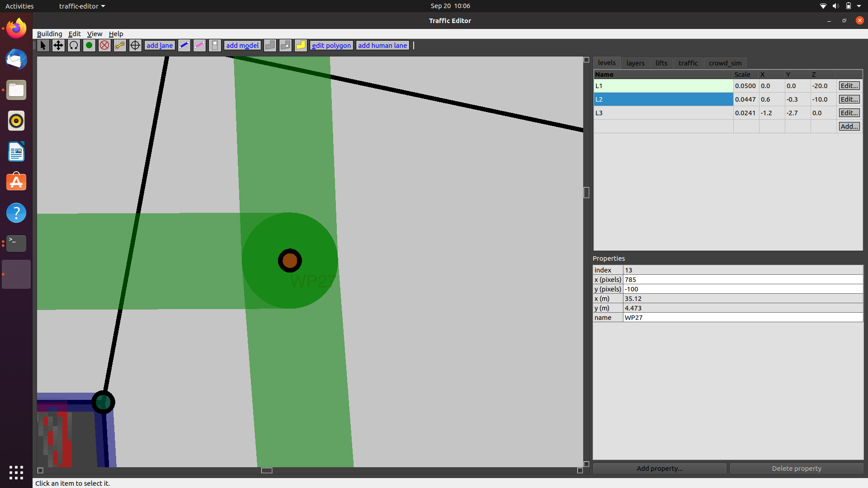Image resolution: width=868 pixels, height=488 pixels.
Task: Select the add measurement tool
Action: (x=120, y=45)
